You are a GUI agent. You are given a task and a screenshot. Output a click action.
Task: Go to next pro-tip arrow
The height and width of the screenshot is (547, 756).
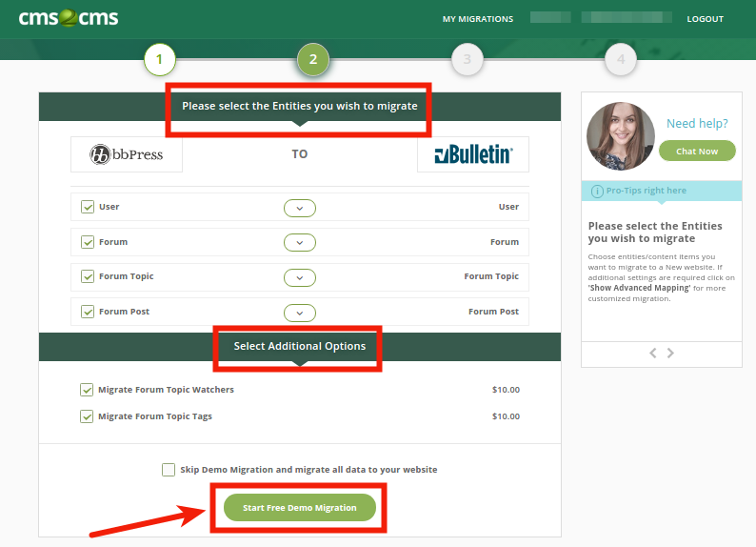670,354
